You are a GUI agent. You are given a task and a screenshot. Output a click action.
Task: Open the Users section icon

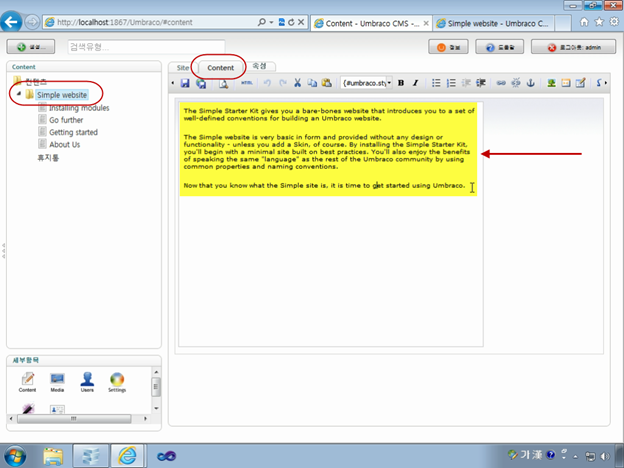click(x=87, y=382)
